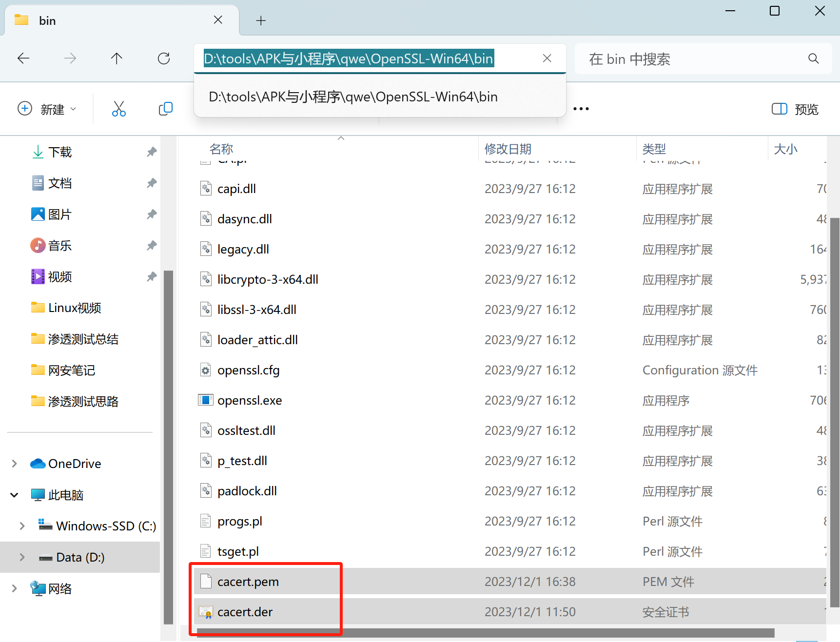Select the openssl.exe application icon
The width and height of the screenshot is (840, 642).
[206, 400]
